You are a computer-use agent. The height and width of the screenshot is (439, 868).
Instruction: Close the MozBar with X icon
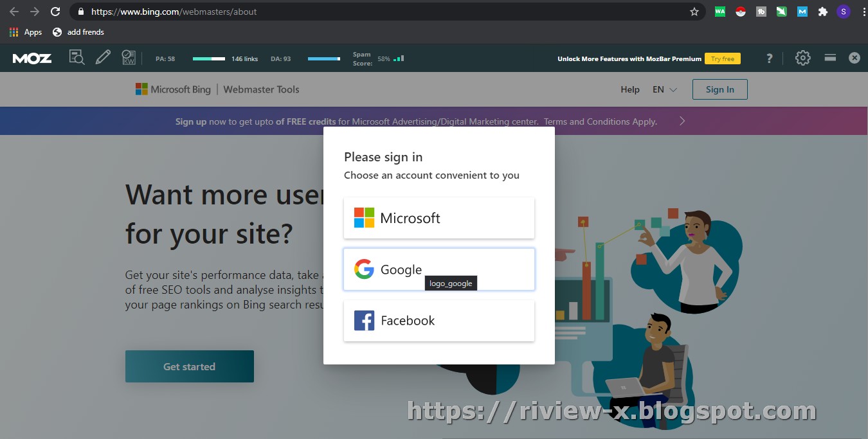coord(854,58)
